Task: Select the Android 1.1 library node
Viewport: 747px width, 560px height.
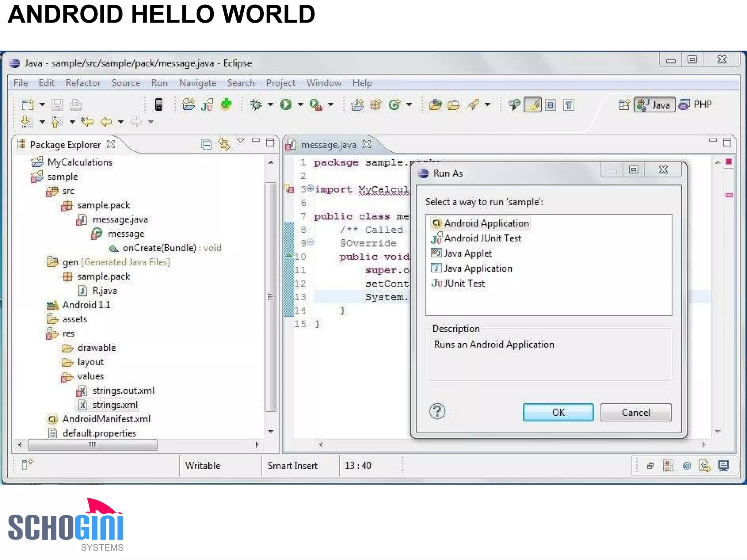Action: tap(78, 305)
